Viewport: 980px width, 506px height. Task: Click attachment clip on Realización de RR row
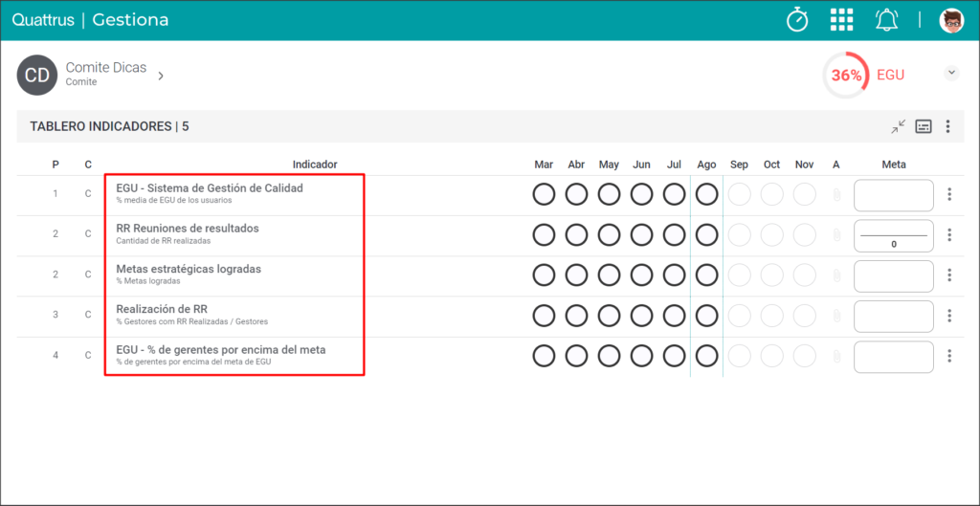(836, 316)
